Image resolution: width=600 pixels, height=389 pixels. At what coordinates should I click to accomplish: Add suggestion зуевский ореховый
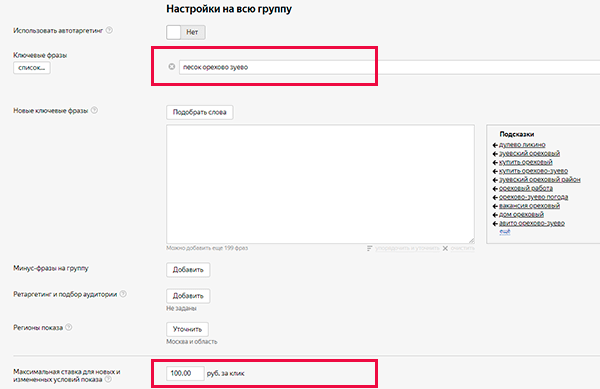coord(529,153)
